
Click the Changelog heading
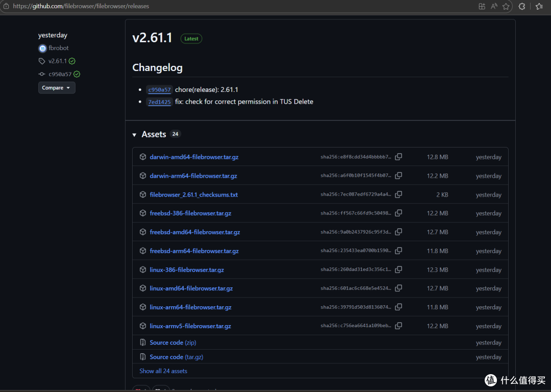[x=157, y=67]
